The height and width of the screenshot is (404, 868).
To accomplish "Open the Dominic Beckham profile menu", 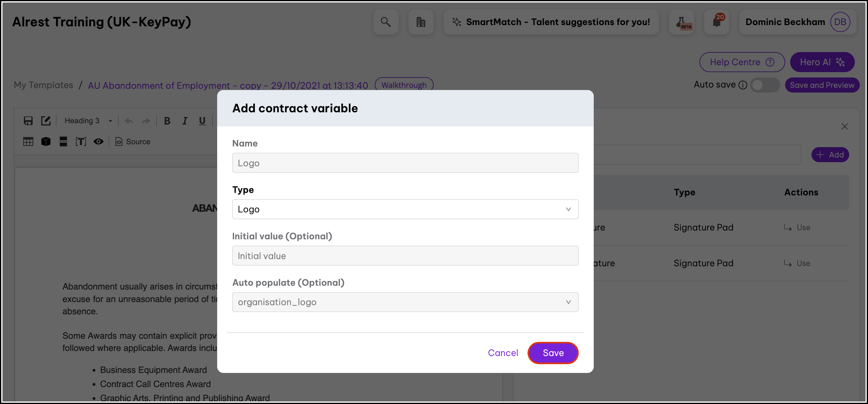I will pos(797,22).
